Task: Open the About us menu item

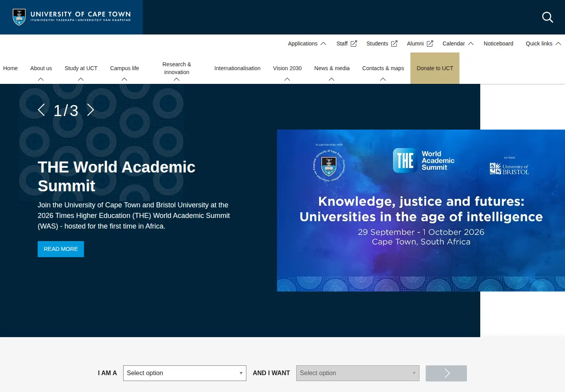Action: coord(41,68)
